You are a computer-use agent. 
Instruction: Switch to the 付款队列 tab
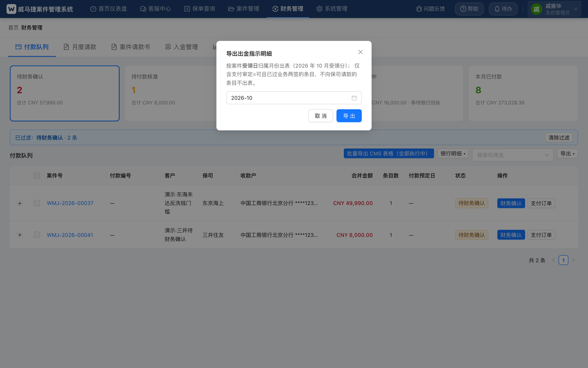(32, 47)
